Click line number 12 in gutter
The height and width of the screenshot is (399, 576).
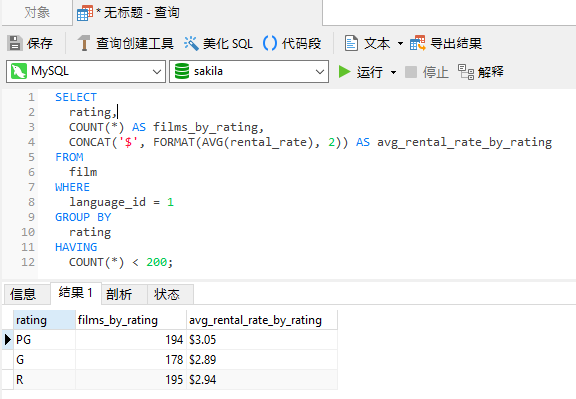pyautogui.click(x=28, y=262)
